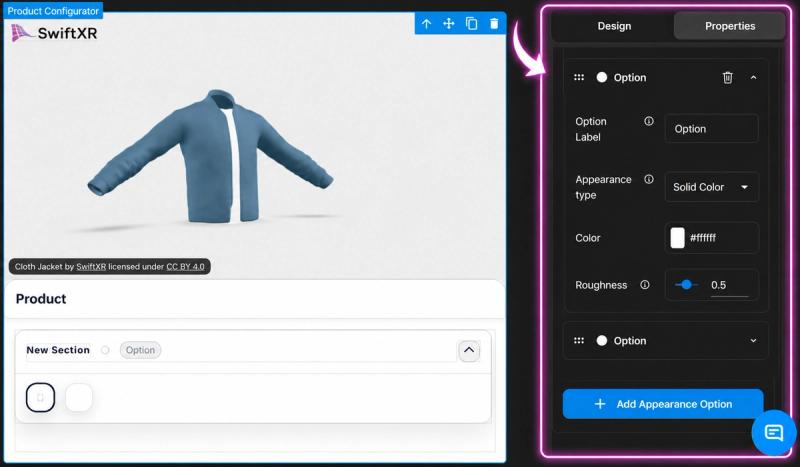Viewport: 800px width, 467px height.
Task: Open the SwiftXR attribution link
Action: point(91,266)
